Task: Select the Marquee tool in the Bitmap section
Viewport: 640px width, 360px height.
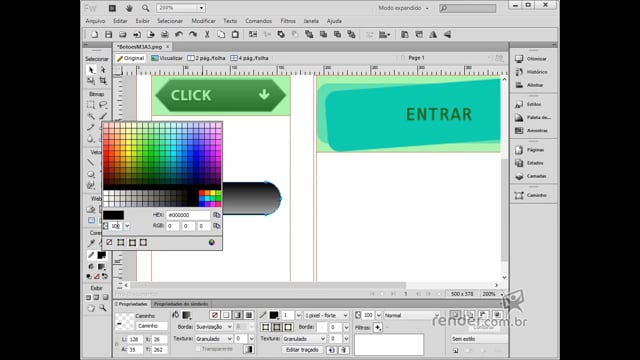Action: (91, 104)
